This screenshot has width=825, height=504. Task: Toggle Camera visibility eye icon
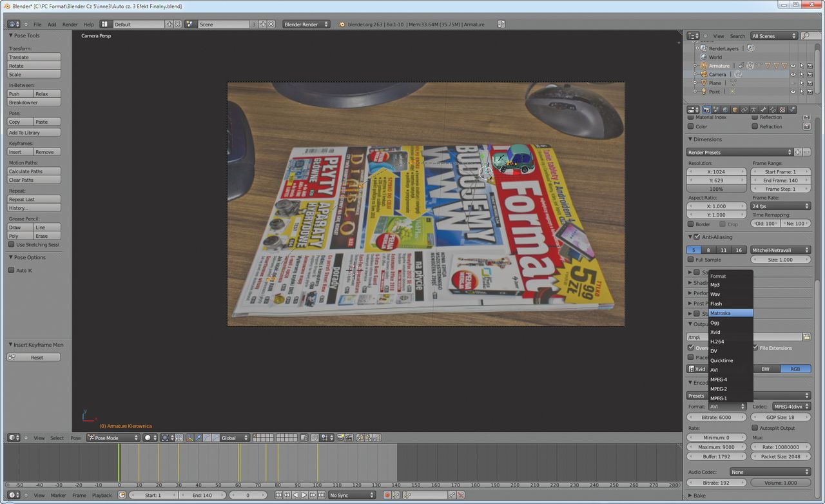[x=793, y=74]
